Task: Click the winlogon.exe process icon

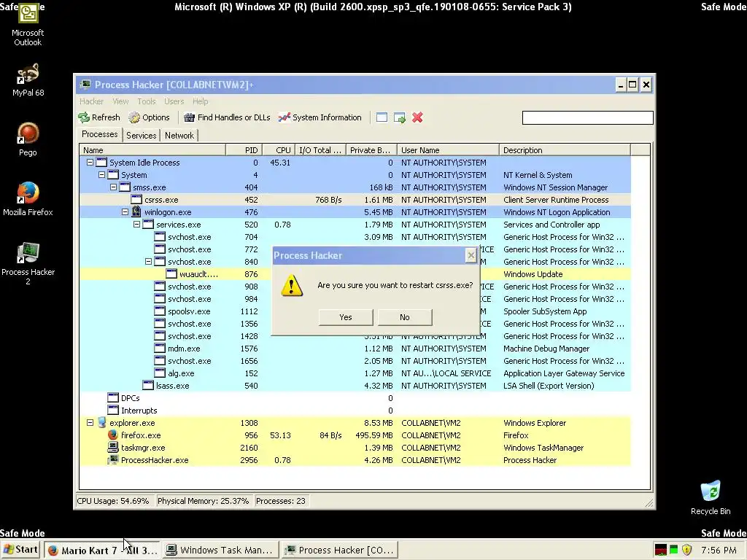Action: pos(136,212)
